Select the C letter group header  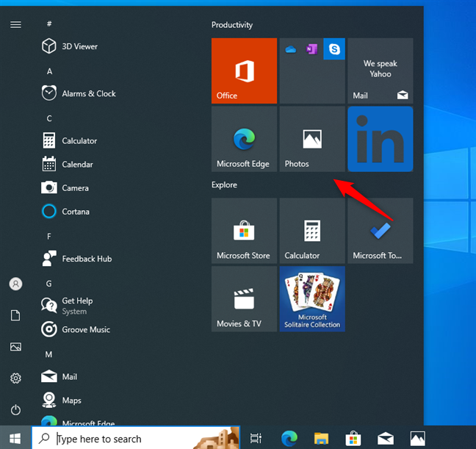(x=49, y=118)
